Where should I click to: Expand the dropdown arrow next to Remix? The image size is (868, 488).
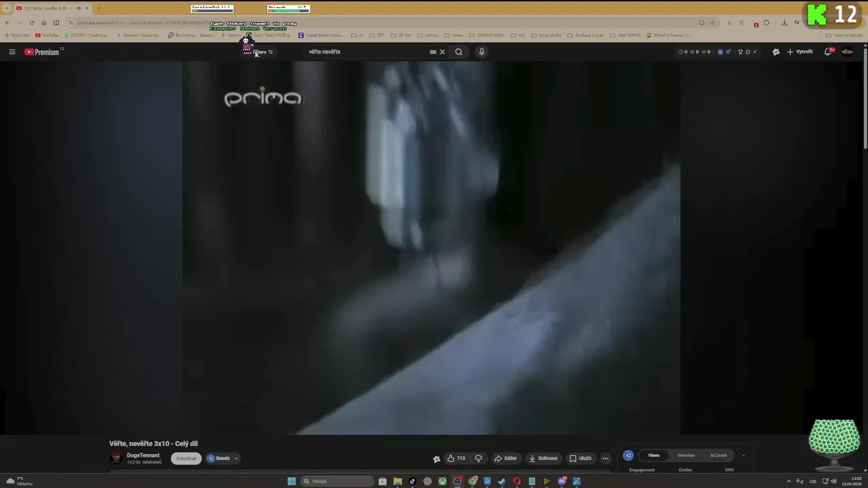click(x=236, y=458)
